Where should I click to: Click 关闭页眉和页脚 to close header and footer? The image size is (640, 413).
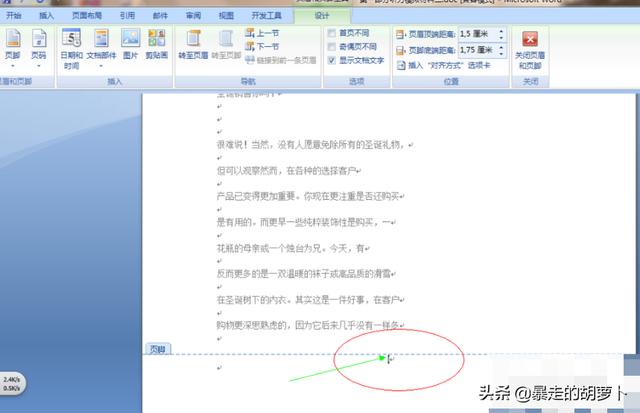tap(530, 49)
